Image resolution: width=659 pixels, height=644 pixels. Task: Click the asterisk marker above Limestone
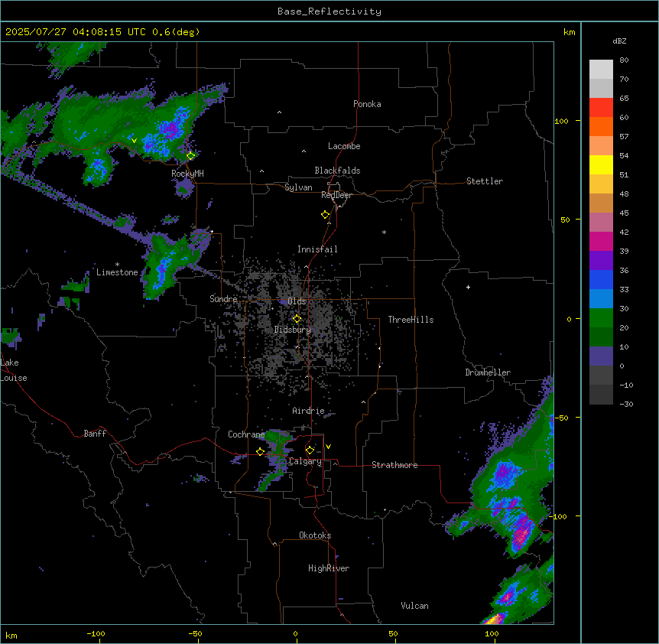tap(117, 265)
